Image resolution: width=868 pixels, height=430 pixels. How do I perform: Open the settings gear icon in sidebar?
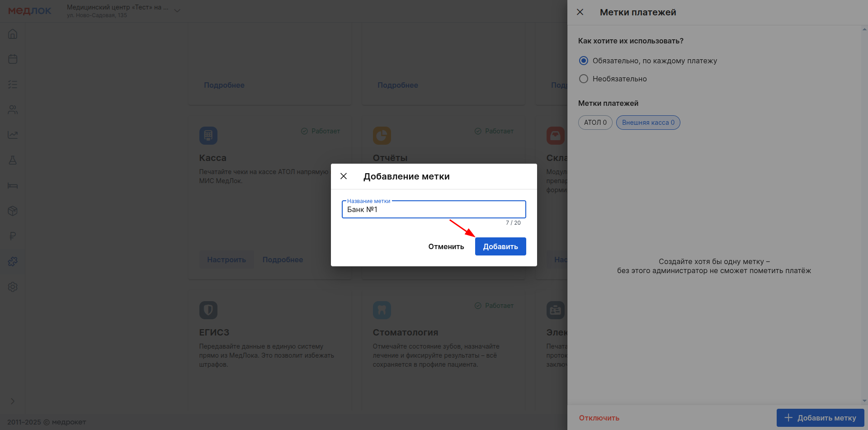(13, 287)
